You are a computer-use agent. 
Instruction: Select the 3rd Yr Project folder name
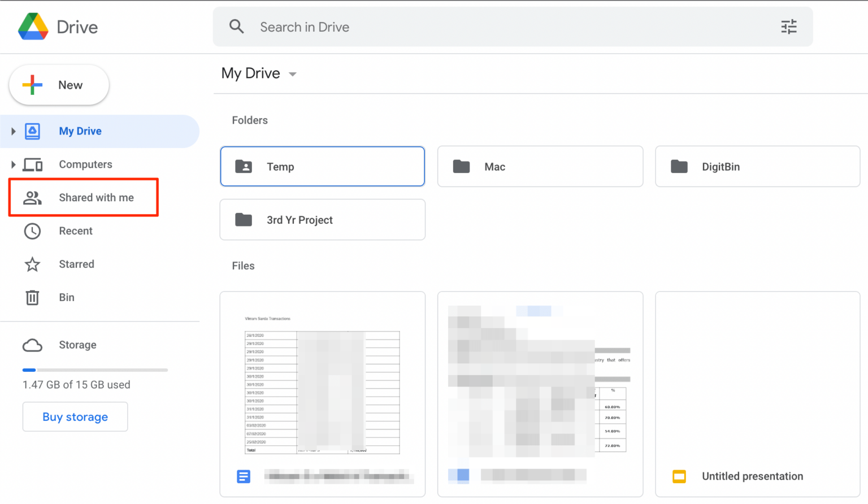[x=300, y=220]
